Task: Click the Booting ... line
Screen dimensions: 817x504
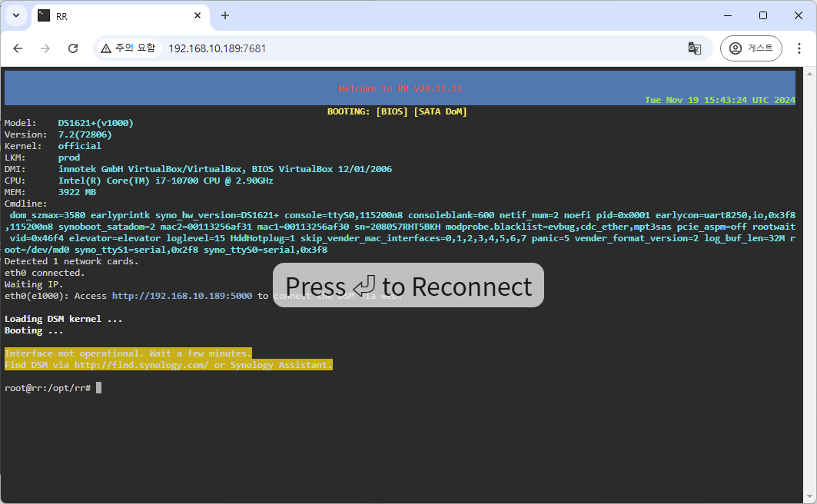Action: [x=34, y=330]
